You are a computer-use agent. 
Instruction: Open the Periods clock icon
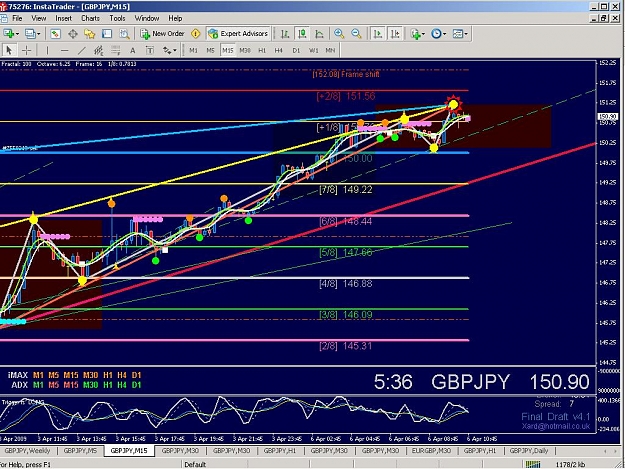tap(436, 34)
